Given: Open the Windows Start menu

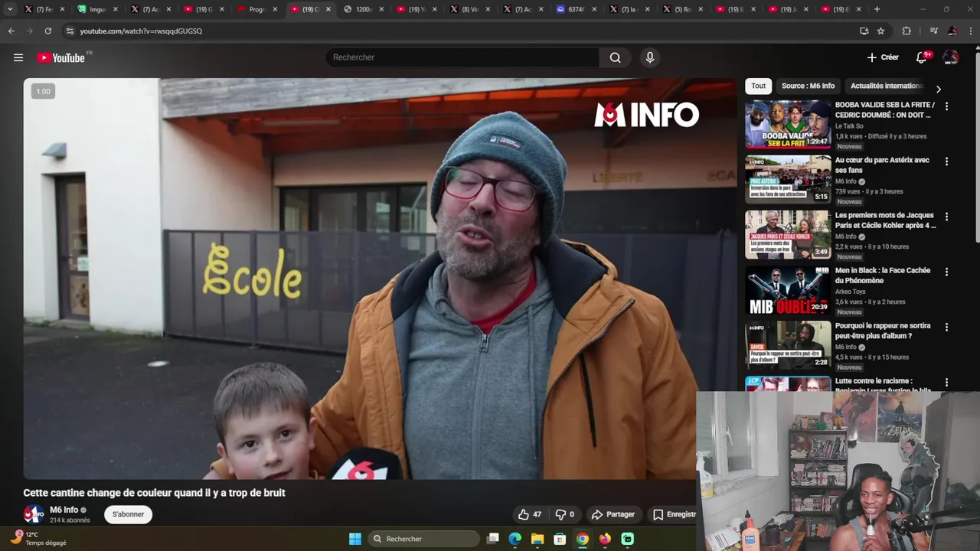Looking at the screenshot, I should pyautogui.click(x=355, y=539).
